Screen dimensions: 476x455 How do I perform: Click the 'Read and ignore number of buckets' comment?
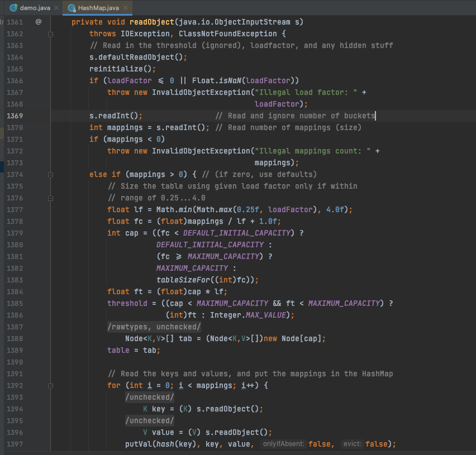295,116
